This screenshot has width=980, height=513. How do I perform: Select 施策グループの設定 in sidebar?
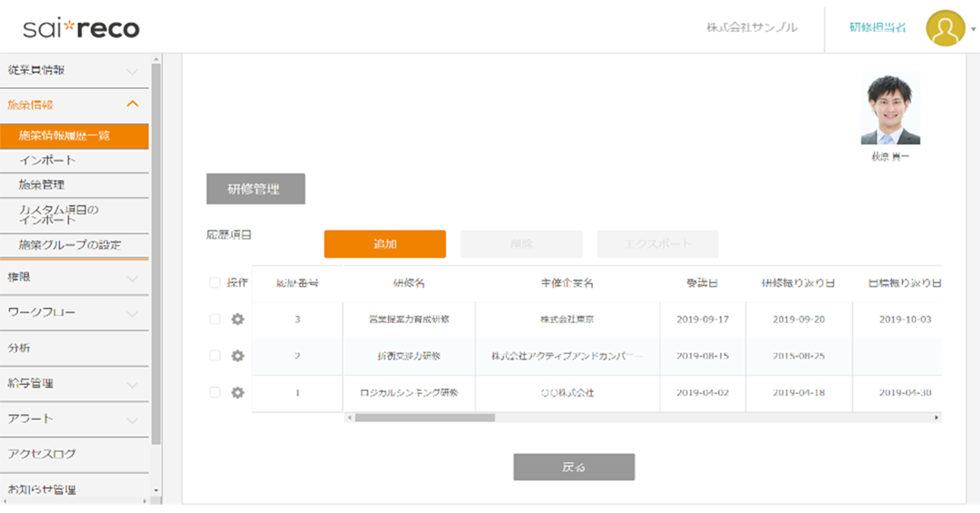(x=70, y=245)
